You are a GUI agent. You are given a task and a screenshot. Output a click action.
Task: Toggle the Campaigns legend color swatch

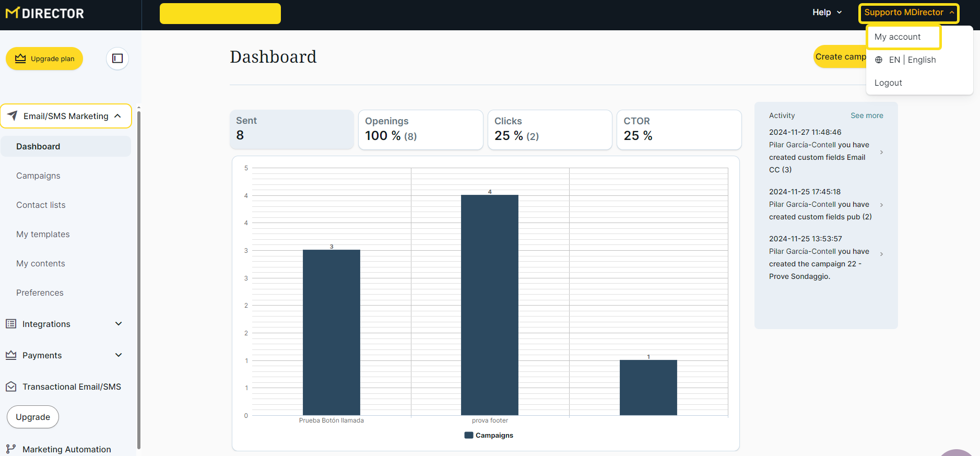click(468, 435)
